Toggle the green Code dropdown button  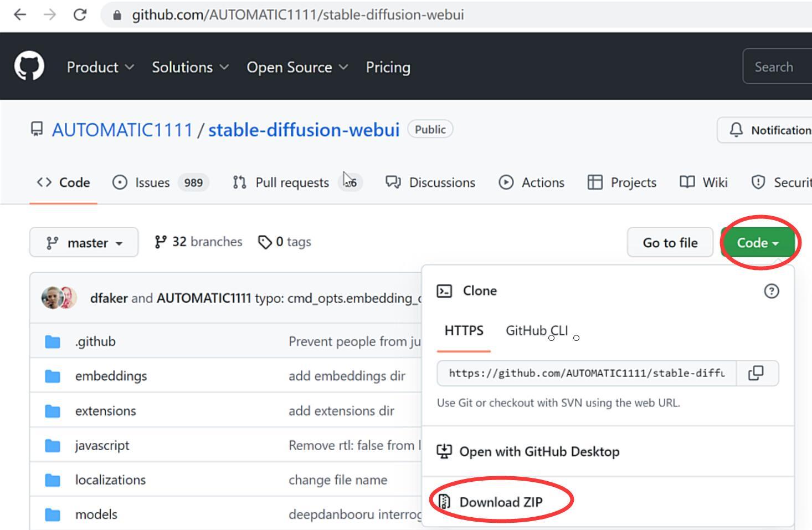point(758,242)
